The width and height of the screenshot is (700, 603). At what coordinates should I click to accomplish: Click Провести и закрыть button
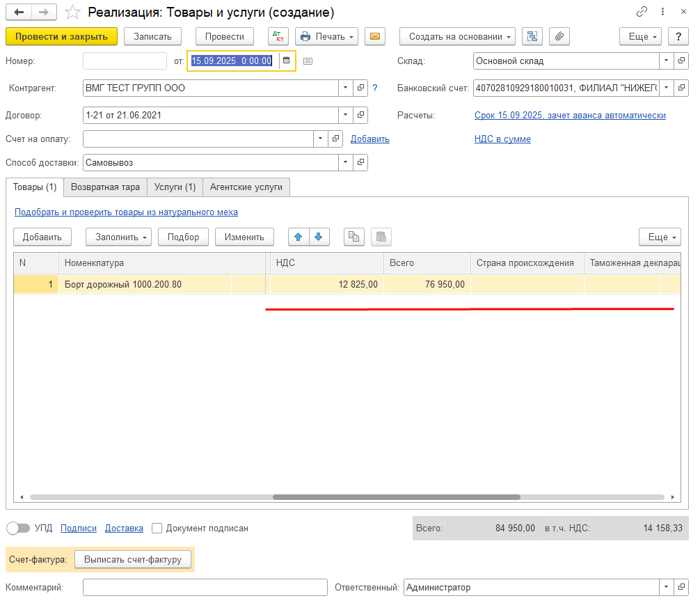click(x=62, y=37)
